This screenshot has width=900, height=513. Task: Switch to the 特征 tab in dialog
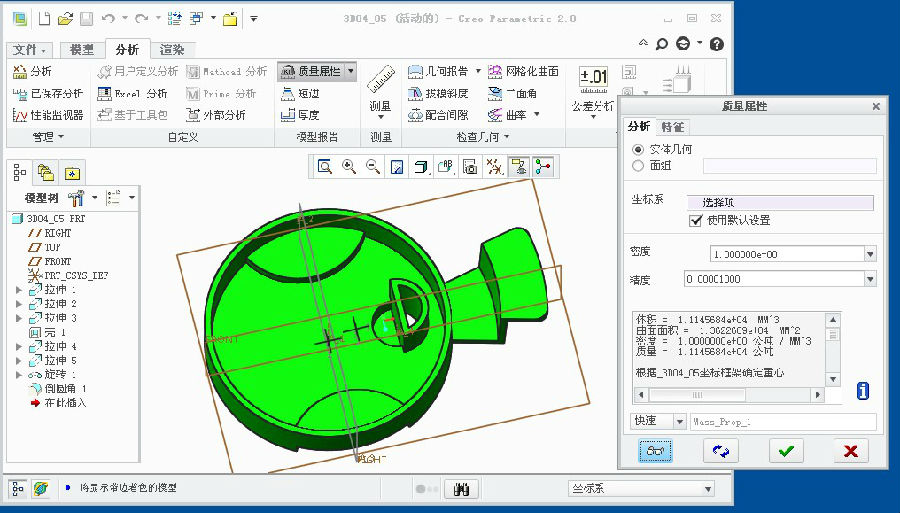tap(672, 127)
